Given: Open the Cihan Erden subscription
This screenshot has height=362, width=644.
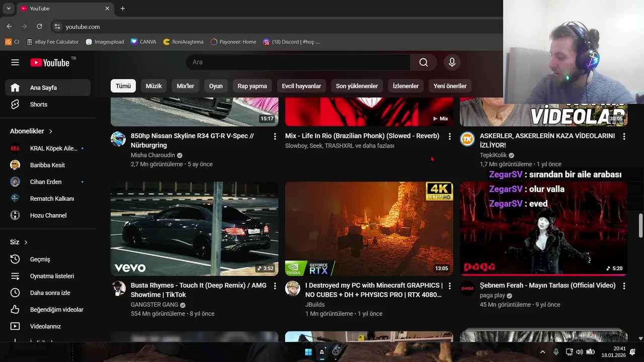Looking at the screenshot, I should [x=48, y=182].
